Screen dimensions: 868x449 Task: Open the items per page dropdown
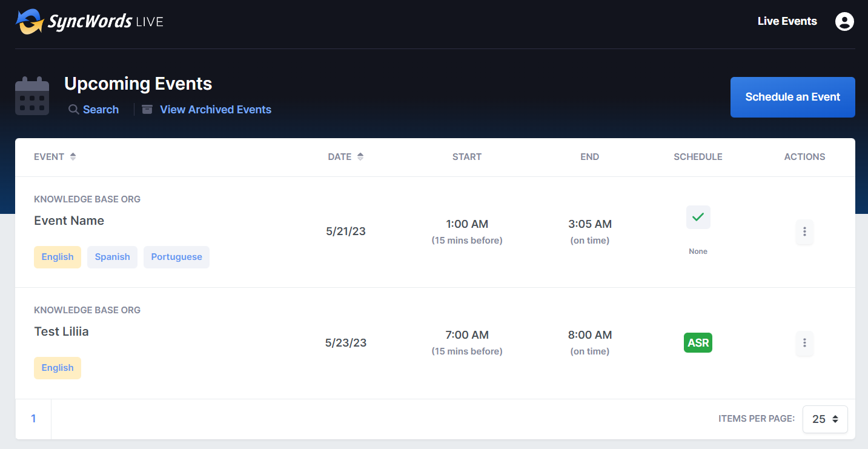pos(825,419)
